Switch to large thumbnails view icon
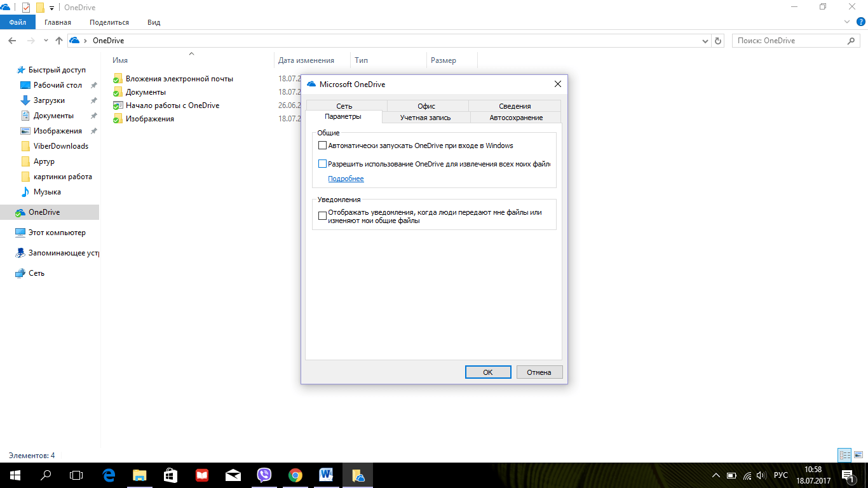Viewport: 868px width, 488px height. [858, 455]
